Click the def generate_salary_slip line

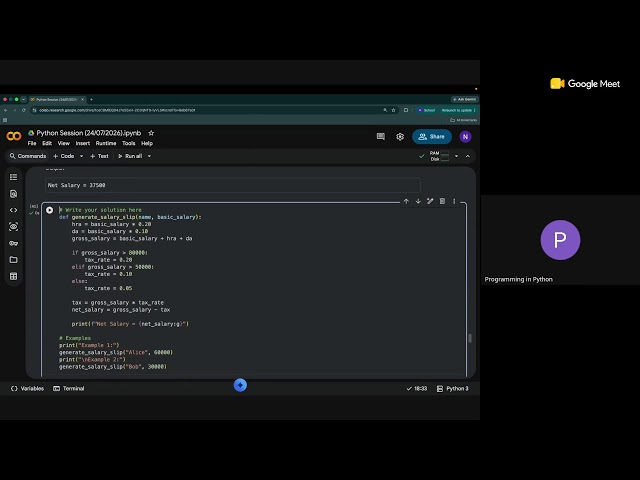click(130, 217)
